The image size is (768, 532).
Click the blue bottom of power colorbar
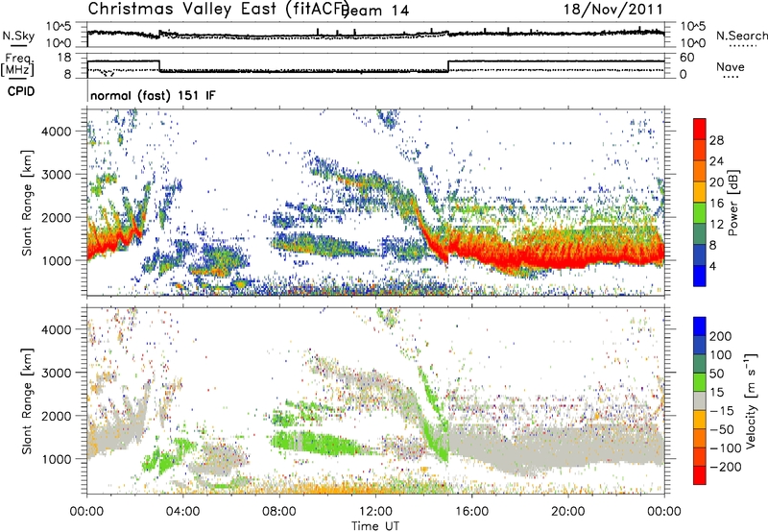tap(700, 276)
